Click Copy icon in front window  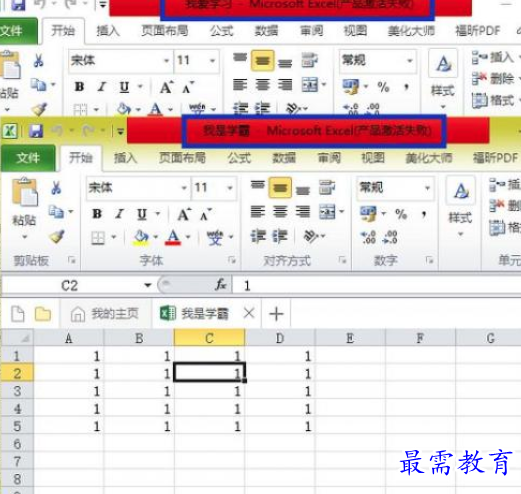56,211
